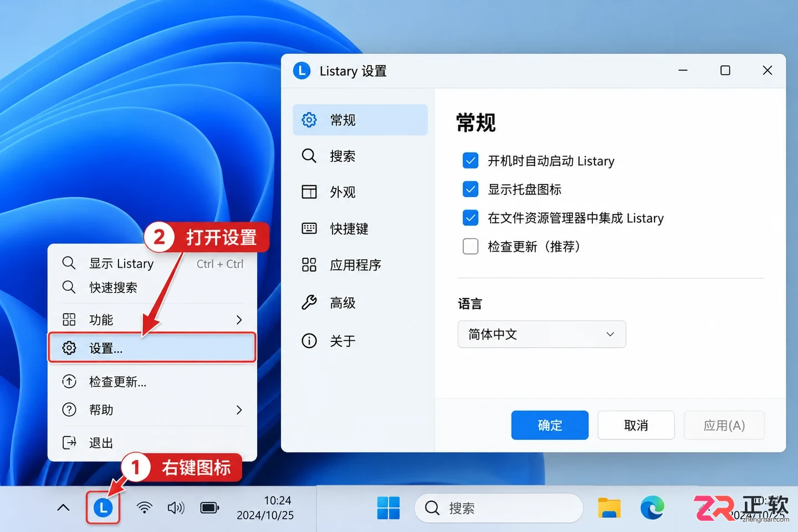Click the gear icon next to 设置...
This screenshot has height=532, width=798.
69,348
